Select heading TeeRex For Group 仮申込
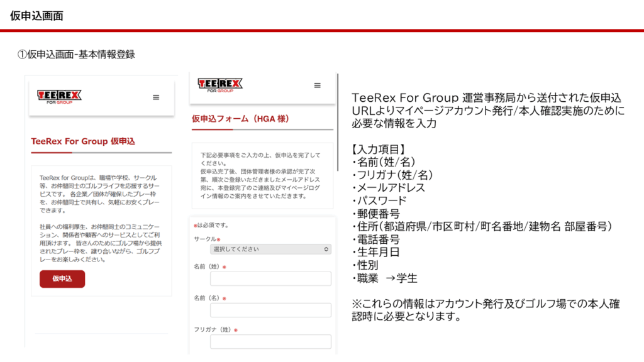Image resolution: width=644 pixels, height=362 pixels. pyautogui.click(x=83, y=141)
